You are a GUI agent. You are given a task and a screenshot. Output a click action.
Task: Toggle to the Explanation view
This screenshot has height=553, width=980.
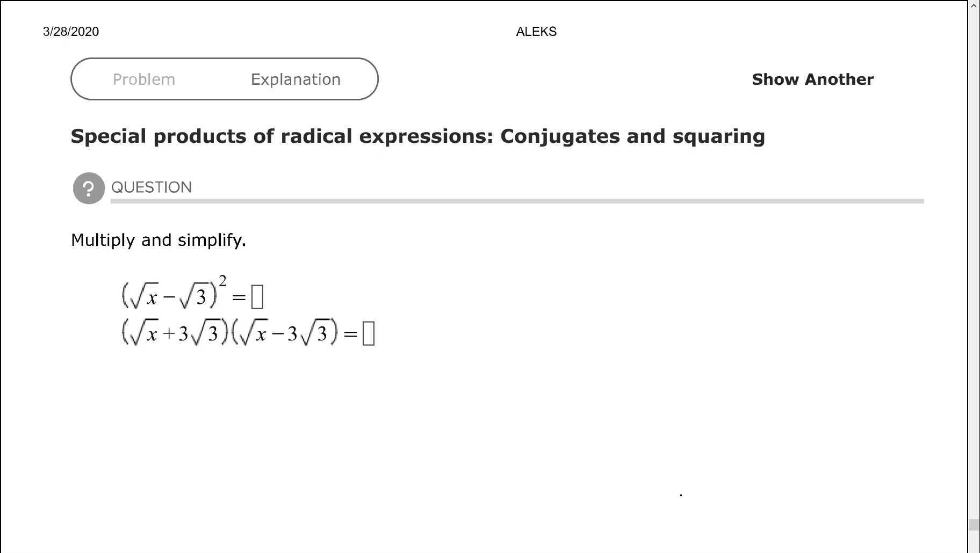pos(295,79)
